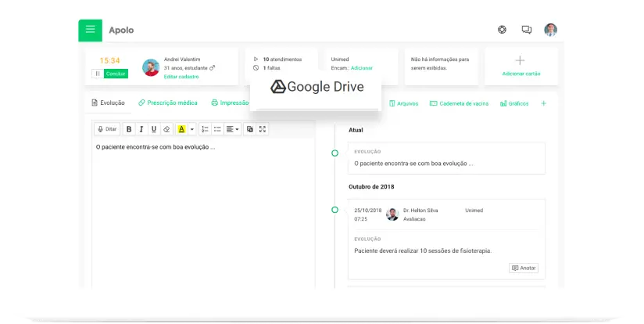Click the play icon beside atendimentos

click(256, 59)
